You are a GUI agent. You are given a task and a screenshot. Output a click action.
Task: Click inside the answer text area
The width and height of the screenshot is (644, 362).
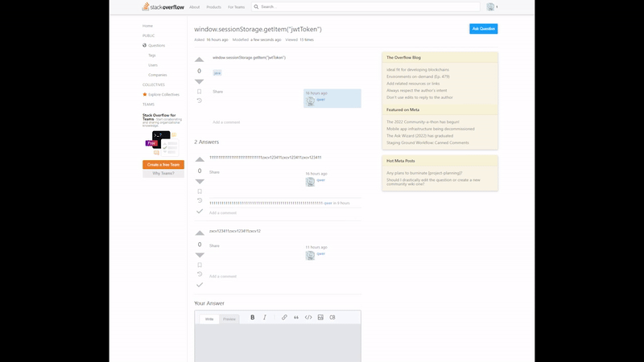[x=278, y=343]
